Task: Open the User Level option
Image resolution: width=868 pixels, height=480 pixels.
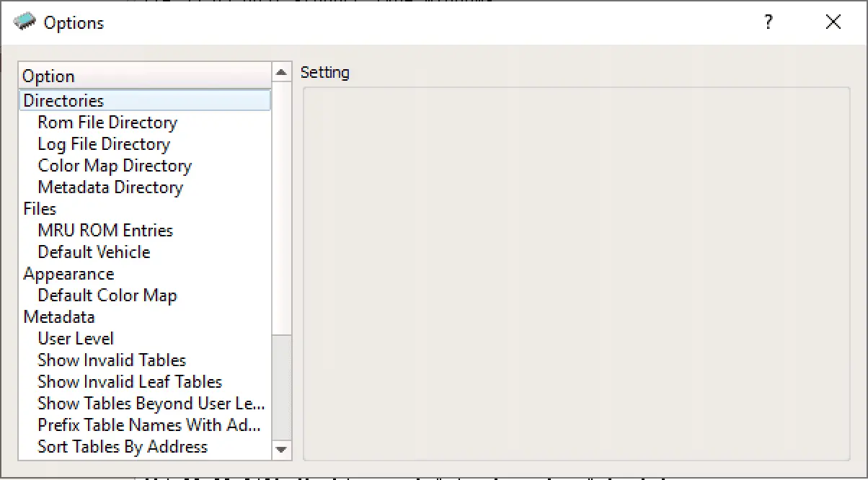Action: [76, 339]
